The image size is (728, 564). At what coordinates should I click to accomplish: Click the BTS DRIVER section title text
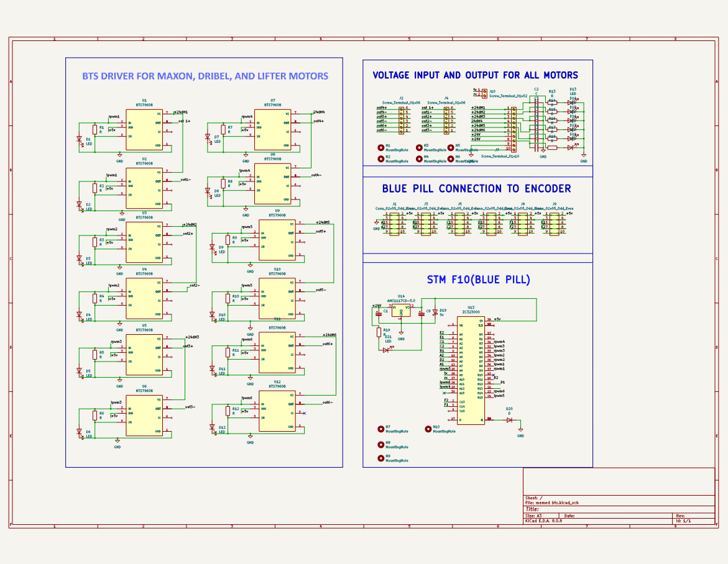pos(205,76)
